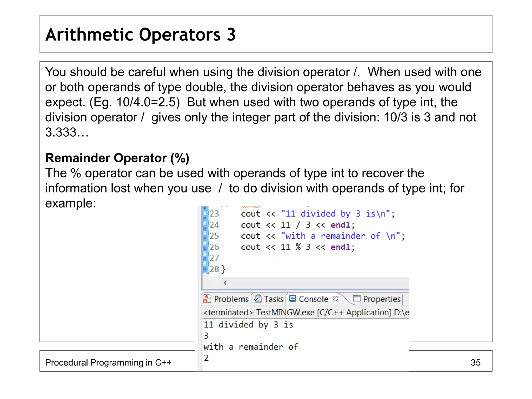Close the Console view using its X icon
The height and width of the screenshot is (399, 532).
(x=336, y=299)
